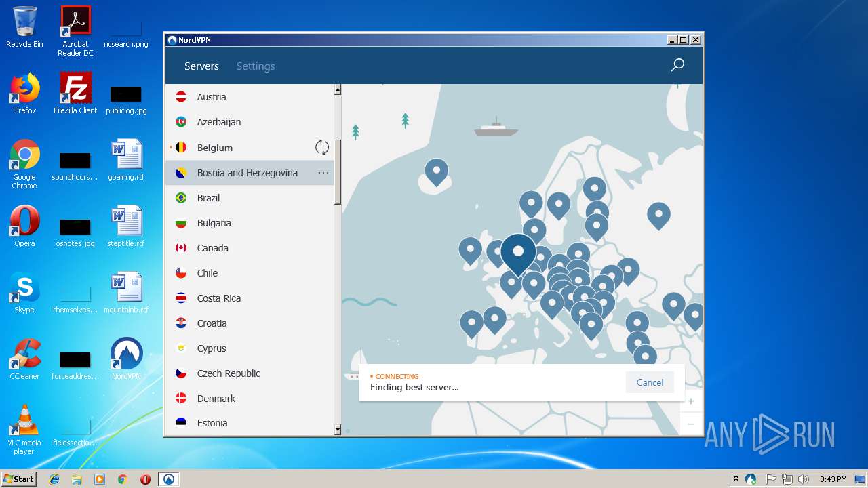The width and height of the screenshot is (868, 488).
Task: Show hidden tray icons arrow
Action: pos(736,479)
